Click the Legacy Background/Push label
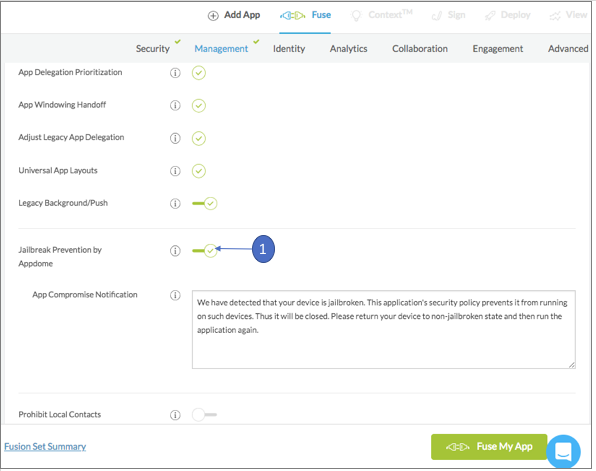 point(63,203)
